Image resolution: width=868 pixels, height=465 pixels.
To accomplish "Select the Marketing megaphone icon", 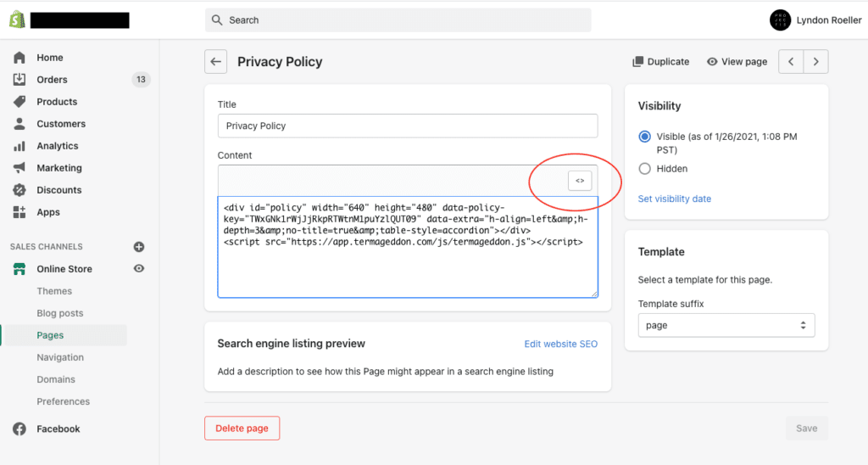I will pos(19,167).
